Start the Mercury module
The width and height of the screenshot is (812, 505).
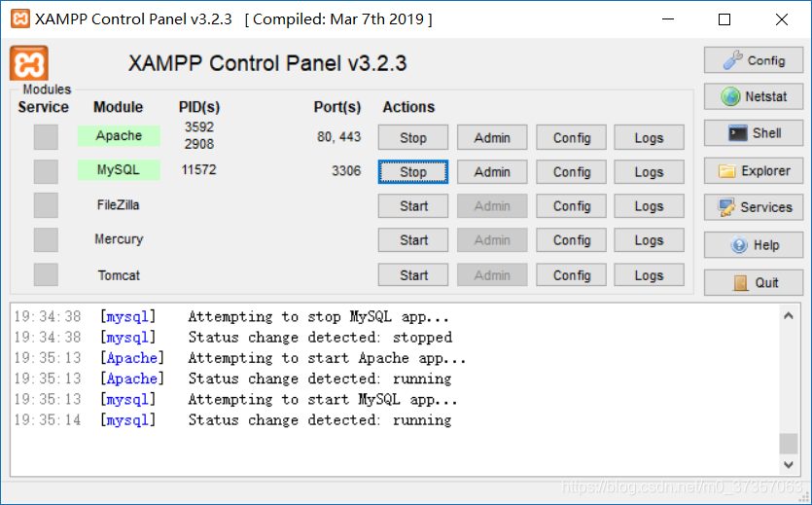[413, 239]
